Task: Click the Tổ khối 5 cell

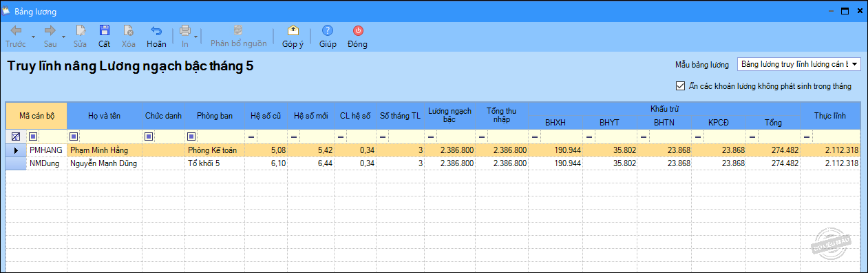Action: [215, 163]
